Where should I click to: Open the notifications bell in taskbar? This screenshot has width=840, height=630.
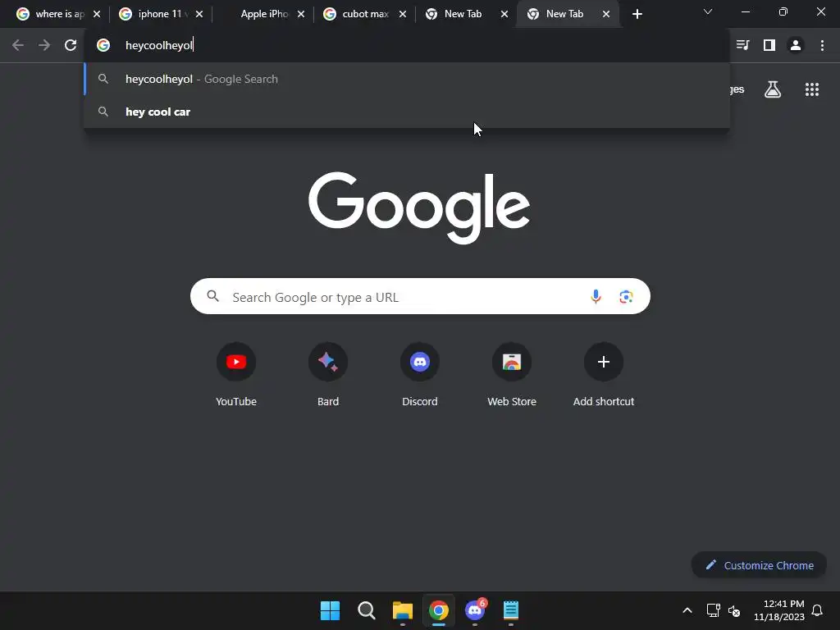(817, 610)
